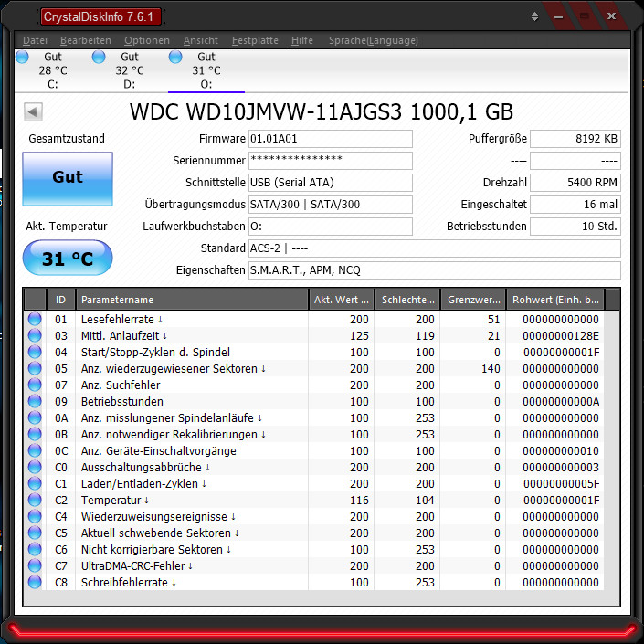Click status orb for Laden/Entladen-Zyklen row
The image size is (644, 644).
point(35,483)
